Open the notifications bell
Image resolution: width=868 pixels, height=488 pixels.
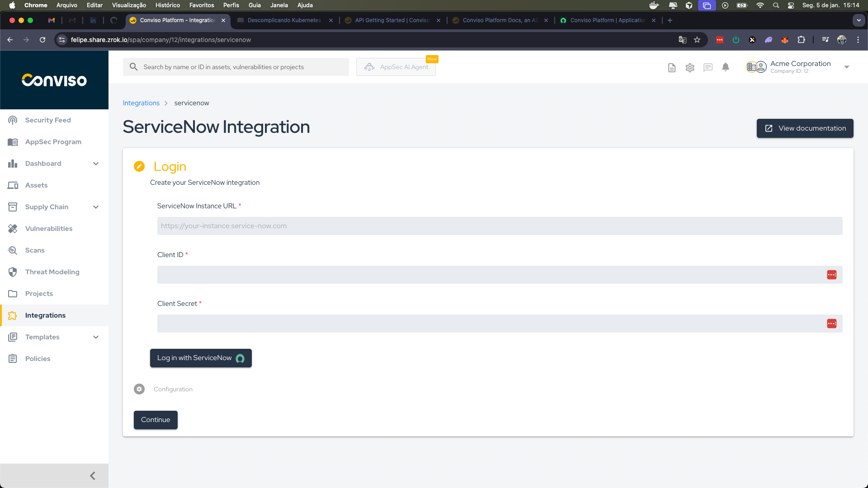click(726, 67)
